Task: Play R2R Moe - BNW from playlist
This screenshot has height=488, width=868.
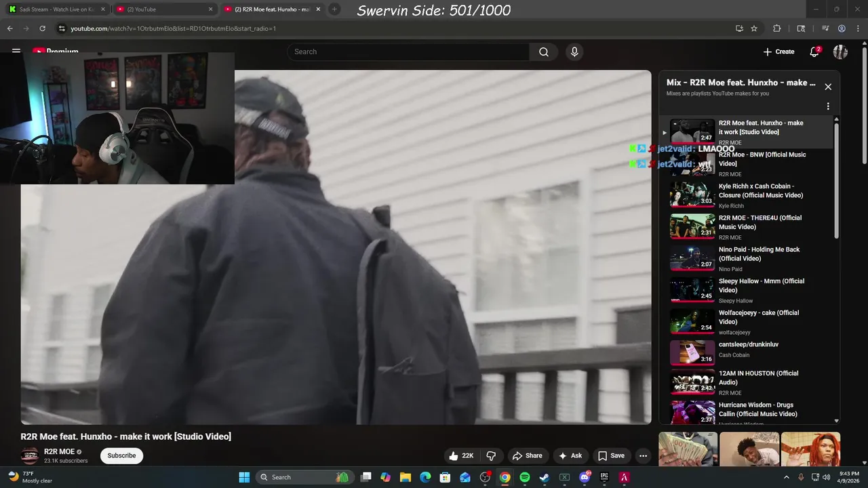Action: (x=747, y=163)
